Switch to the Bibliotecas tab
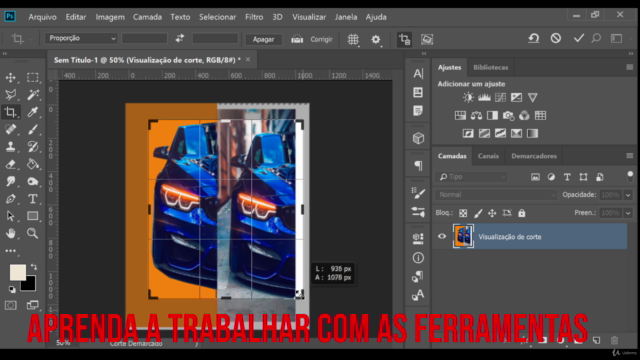 pyautogui.click(x=491, y=67)
